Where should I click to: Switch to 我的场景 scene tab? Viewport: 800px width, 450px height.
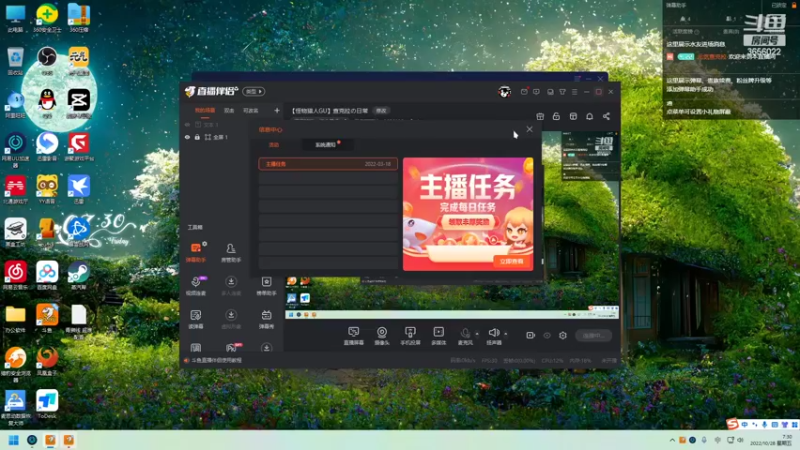[x=205, y=110]
